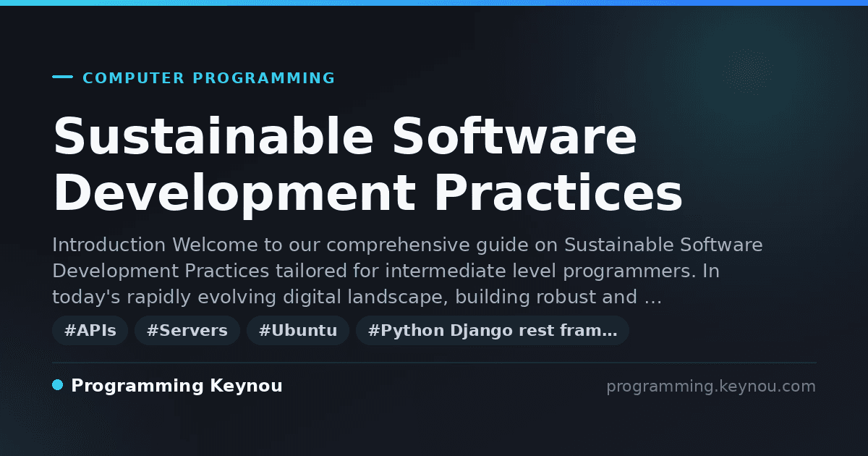The image size is (868, 456).
Task: Click the COMPUTER PROGRAMMING category label
Action: click(x=208, y=78)
